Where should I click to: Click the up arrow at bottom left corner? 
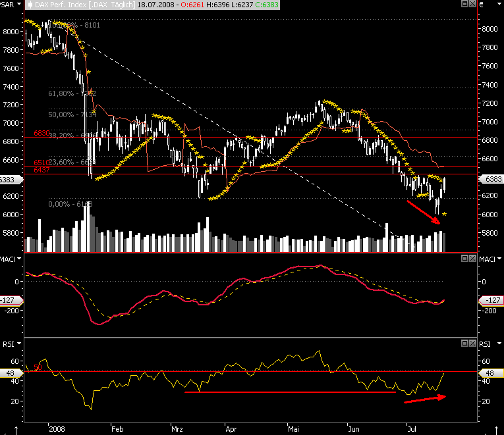point(16,430)
